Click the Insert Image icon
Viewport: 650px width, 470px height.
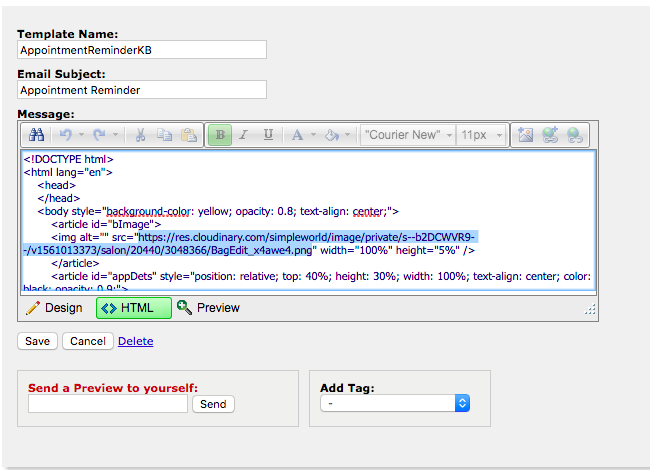click(x=526, y=135)
